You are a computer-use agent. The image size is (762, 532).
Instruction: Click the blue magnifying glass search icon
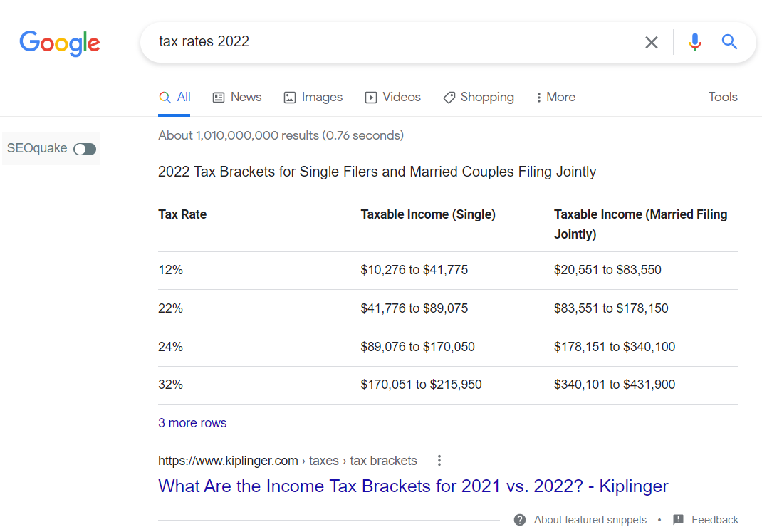[729, 42]
